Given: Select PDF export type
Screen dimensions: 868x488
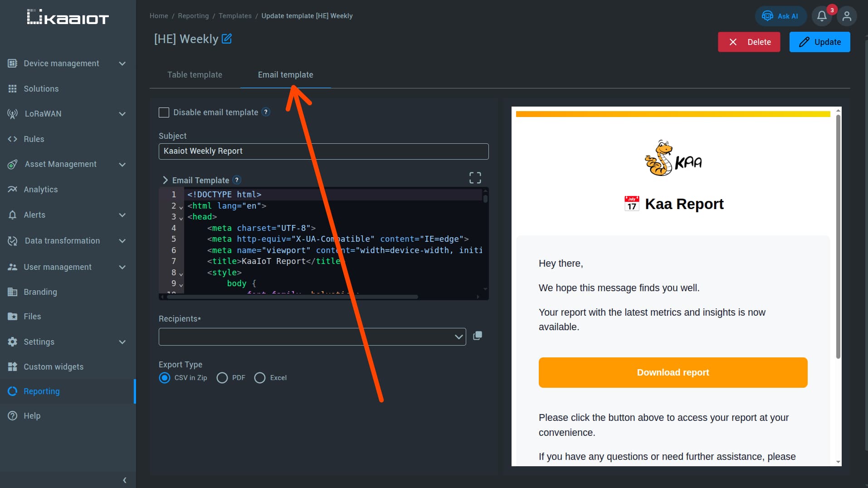Looking at the screenshot, I should point(222,378).
